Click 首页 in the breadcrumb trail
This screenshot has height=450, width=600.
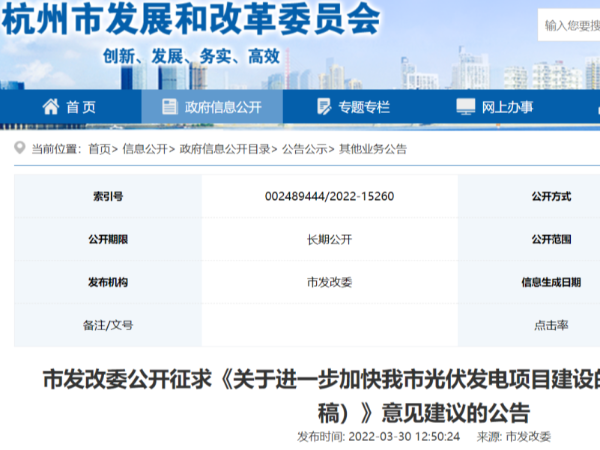pyautogui.click(x=99, y=149)
